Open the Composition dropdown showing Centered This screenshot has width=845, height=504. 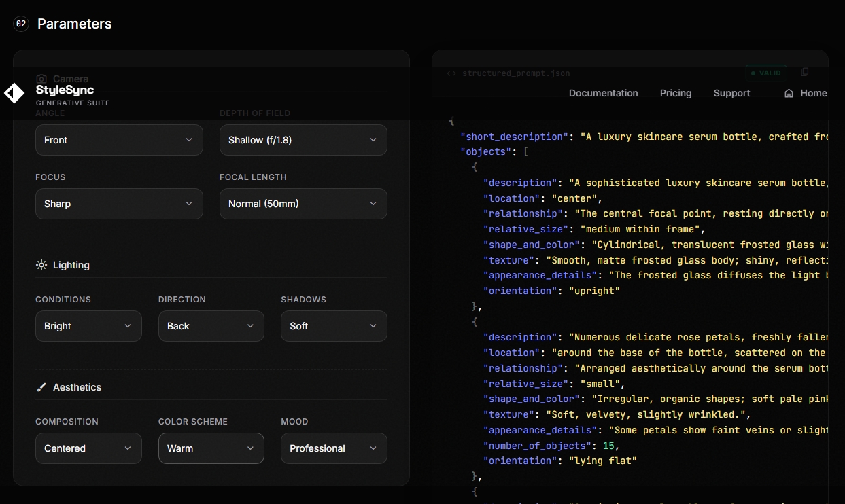point(88,448)
